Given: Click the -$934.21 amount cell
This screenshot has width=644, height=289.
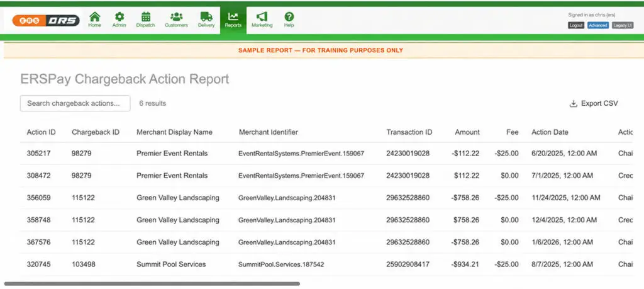Looking at the screenshot, I should [465, 264].
